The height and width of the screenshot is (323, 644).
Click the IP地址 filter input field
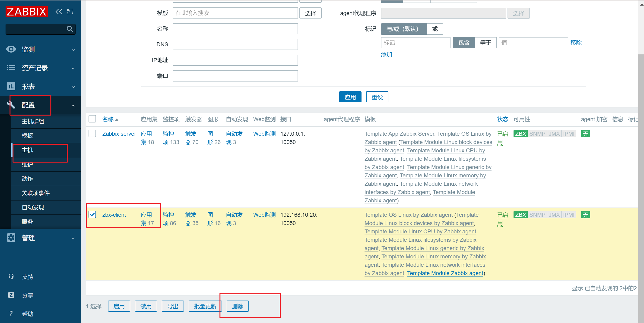[x=235, y=60]
